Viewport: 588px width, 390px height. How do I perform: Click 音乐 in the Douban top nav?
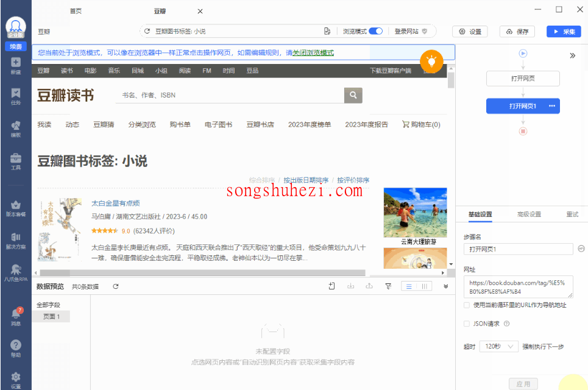[114, 71]
